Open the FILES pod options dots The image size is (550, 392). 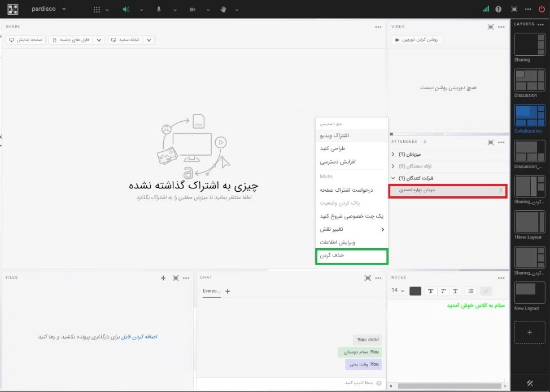(186, 278)
